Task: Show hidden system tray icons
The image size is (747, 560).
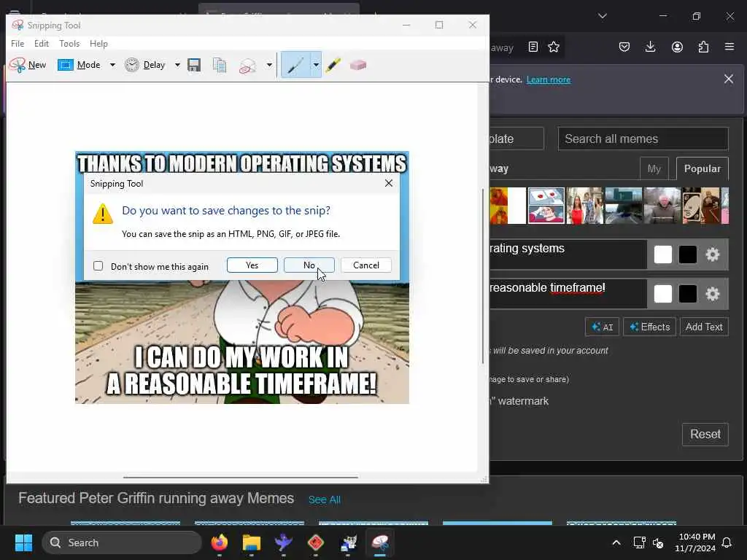Action: [616, 542]
